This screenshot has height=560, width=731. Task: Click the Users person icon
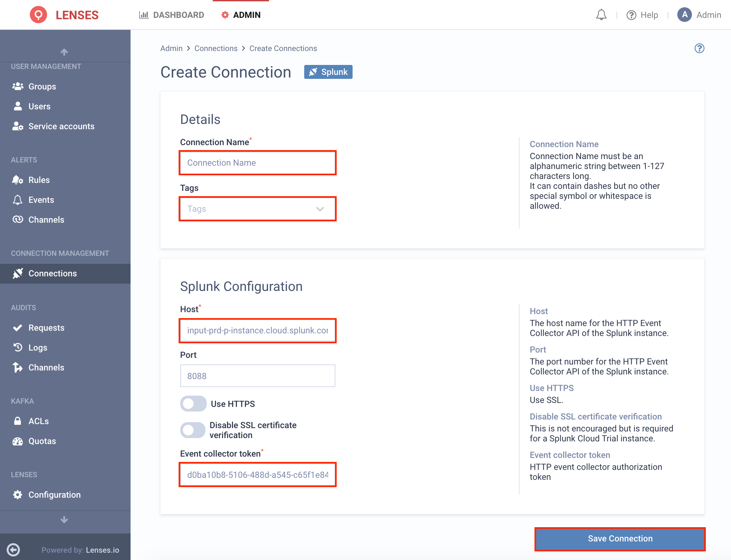click(18, 106)
